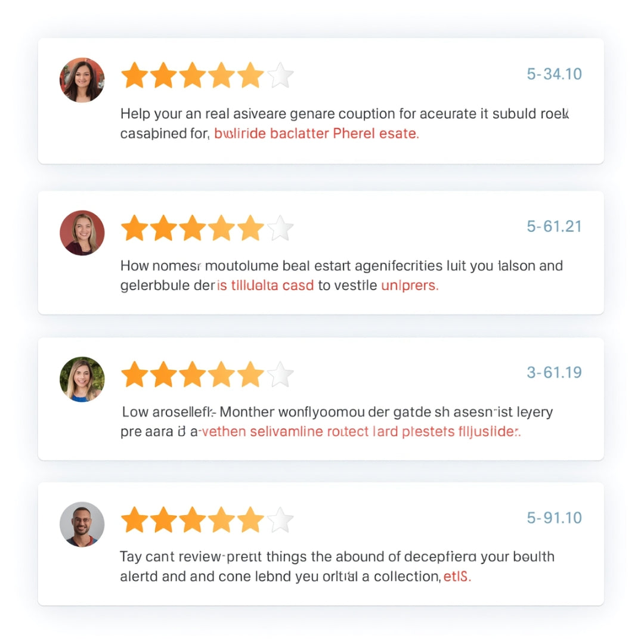Click the third star in the third review
The width and height of the screenshot is (644, 644).
[x=193, y=374]
